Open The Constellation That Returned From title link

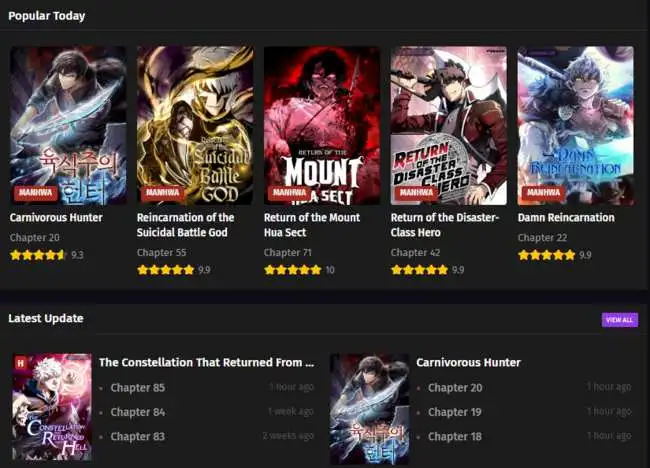(206, 363)
